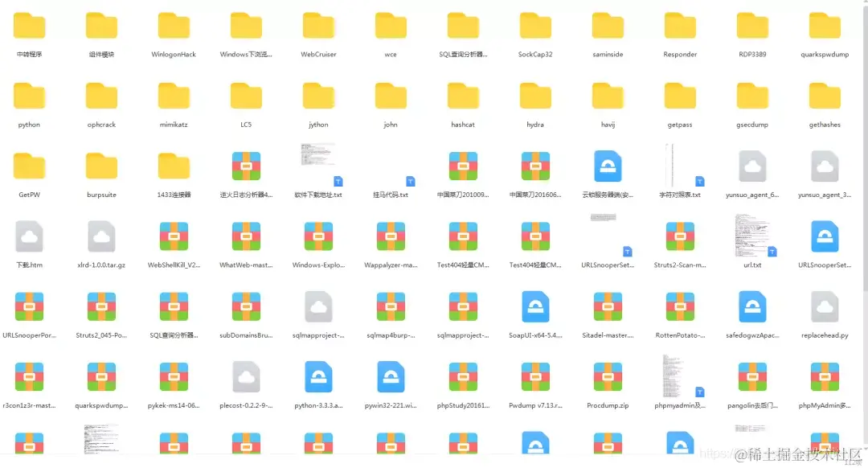Screen dimensions: 868x468
Task: Select the WebShellKill_V2 archive
Action: pos(174,236)
